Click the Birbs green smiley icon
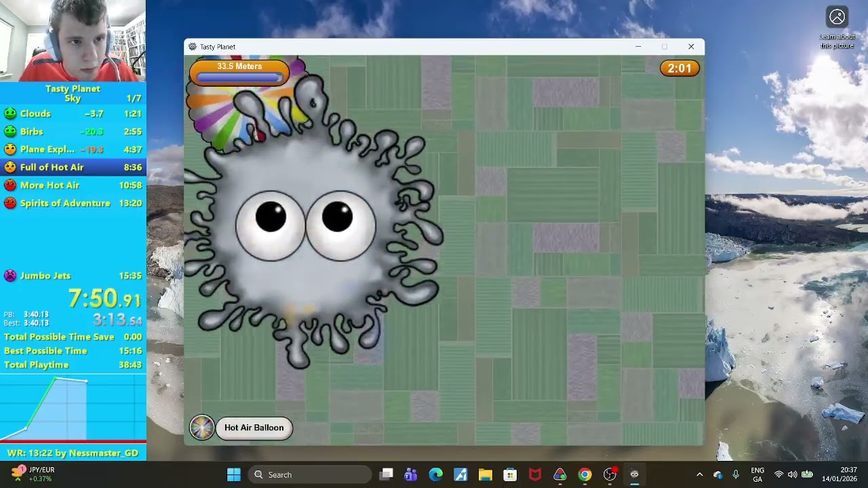Image resolution: width=868 pixels, height=488 pixels. [x=10, y=131]
